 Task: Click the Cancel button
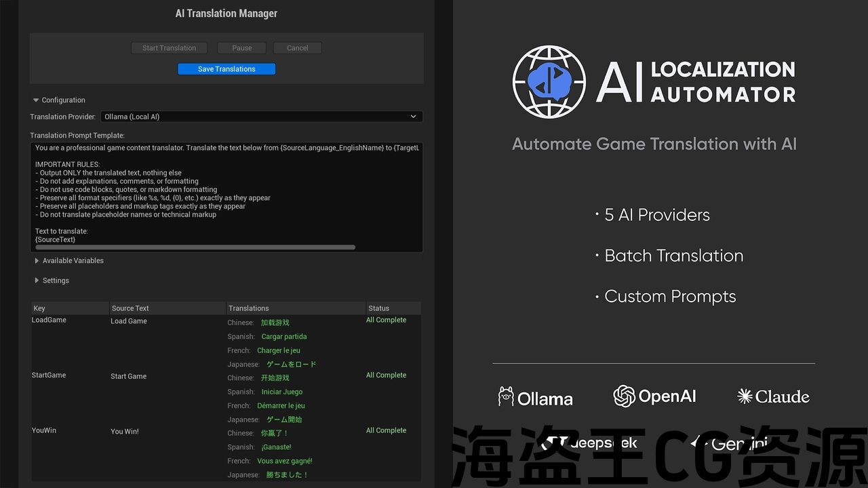(298, 48)
